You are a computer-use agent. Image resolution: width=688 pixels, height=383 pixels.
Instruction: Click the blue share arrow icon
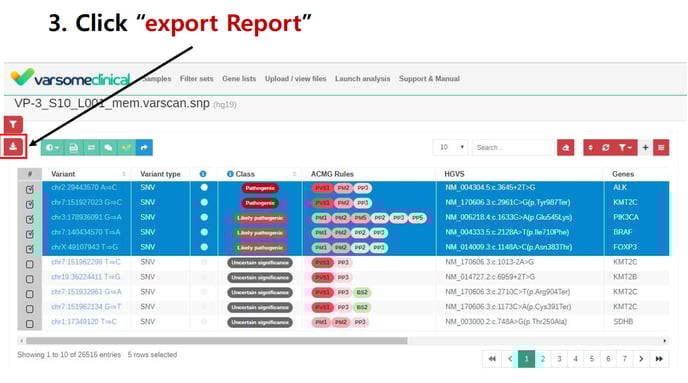coord(144,147)
